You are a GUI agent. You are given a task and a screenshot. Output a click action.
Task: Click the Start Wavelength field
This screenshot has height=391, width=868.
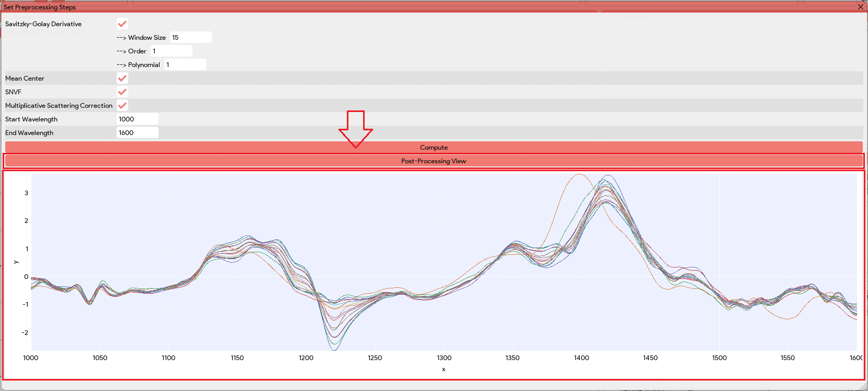(137, 119)
